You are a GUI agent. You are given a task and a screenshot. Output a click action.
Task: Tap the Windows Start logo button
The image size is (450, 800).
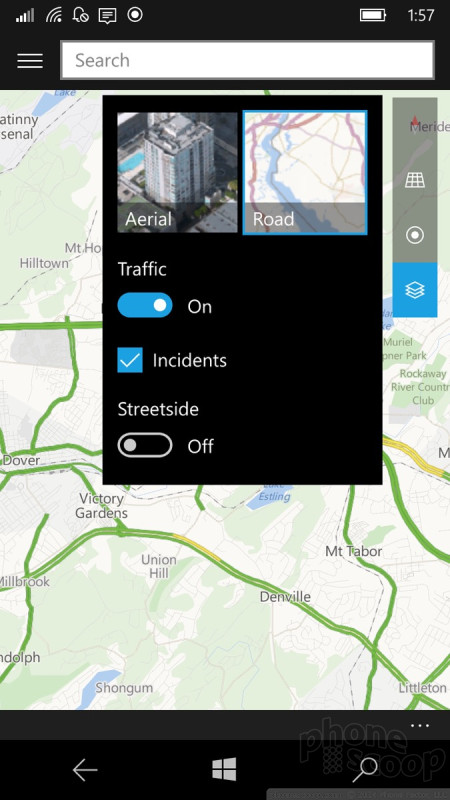pyautogui.click(x=224, y=769)
